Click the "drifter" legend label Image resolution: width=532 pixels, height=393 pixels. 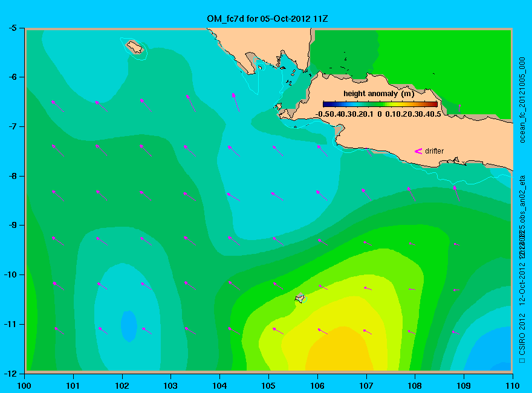(x=434, y=151)
